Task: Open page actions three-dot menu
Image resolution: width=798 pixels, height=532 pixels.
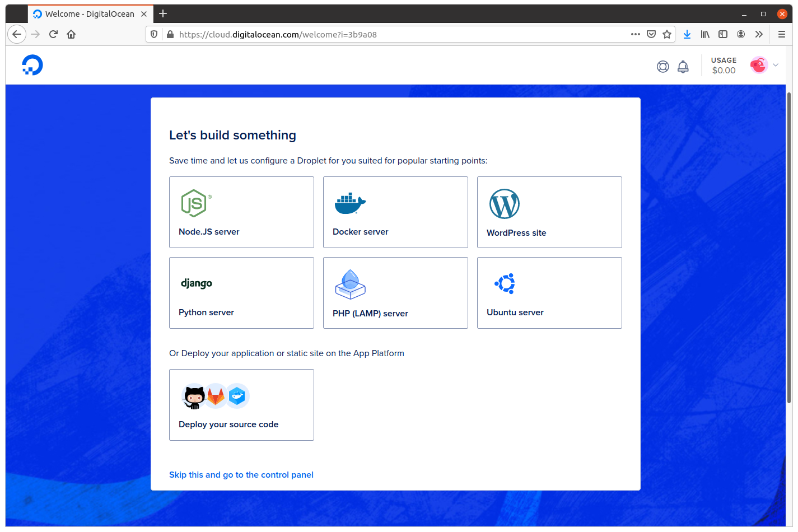Action: pyautogui.click(x=635, y=34)
